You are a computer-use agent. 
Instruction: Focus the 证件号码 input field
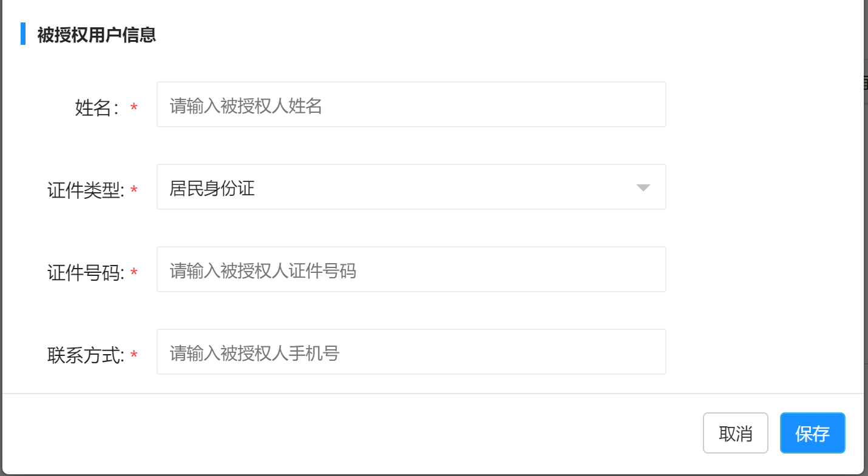[411, 270]
